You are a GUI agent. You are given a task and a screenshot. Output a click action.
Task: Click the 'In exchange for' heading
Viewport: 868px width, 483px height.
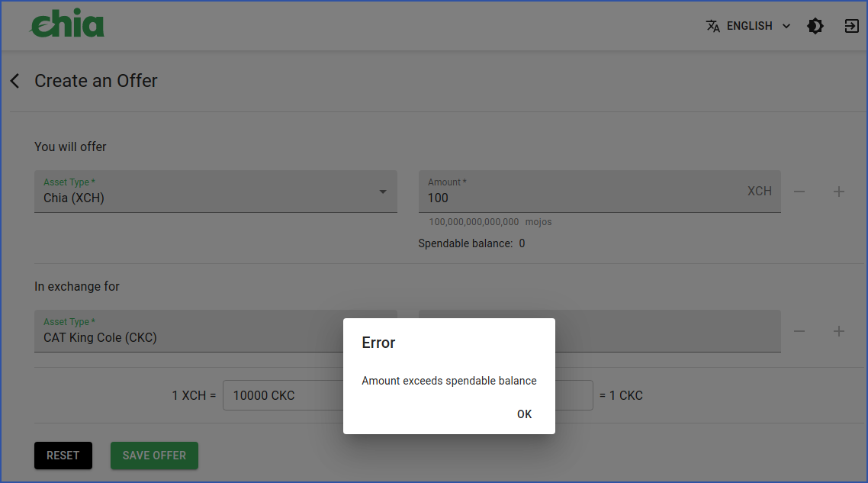[x=77, y=286]
